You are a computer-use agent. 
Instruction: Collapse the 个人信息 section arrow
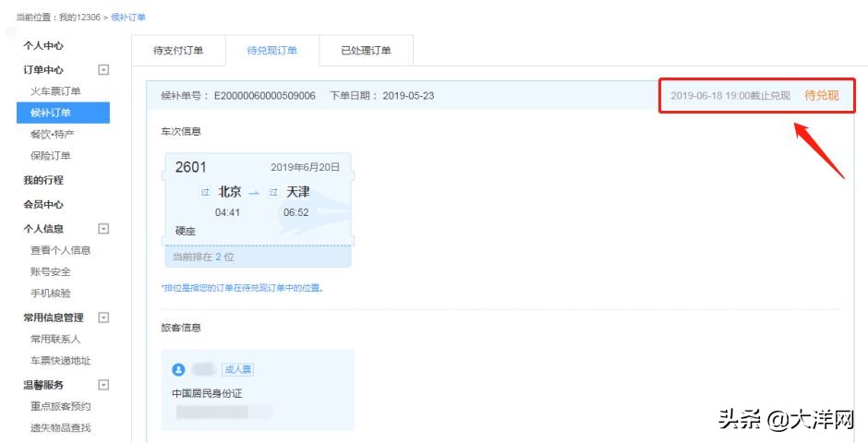tap(103, 228)
